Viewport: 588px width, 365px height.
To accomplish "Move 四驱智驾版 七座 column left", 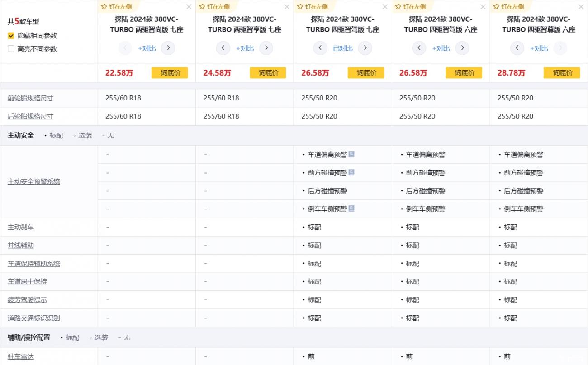I will 320,48.
